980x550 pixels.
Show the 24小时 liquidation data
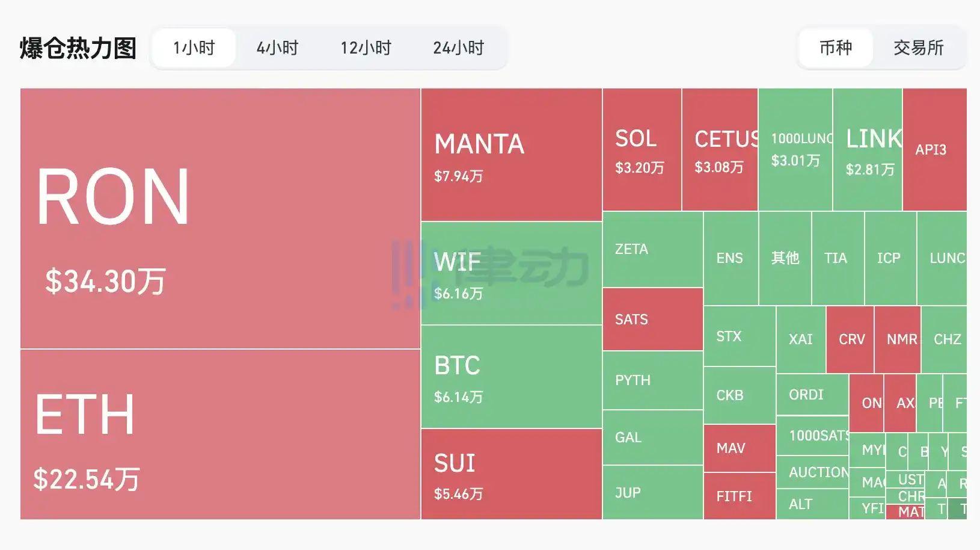pos(458,48)
